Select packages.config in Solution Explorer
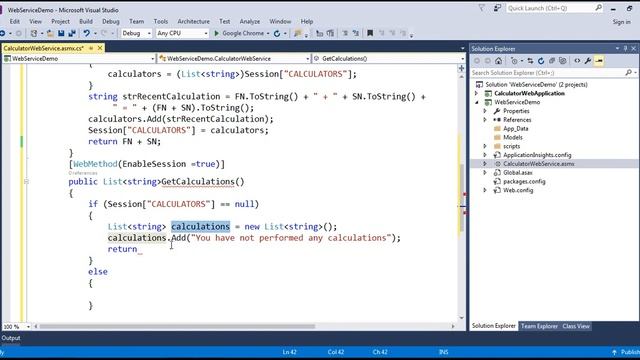640x360 pixels. point(524,182)
